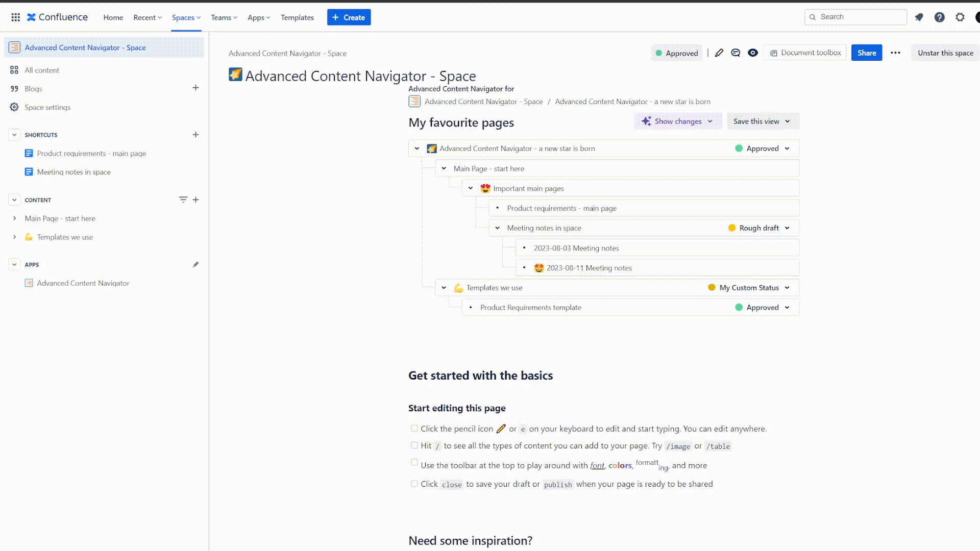Open Show changes dropdown
Viewport: 980px width, 551px height.
coord(677,121)
